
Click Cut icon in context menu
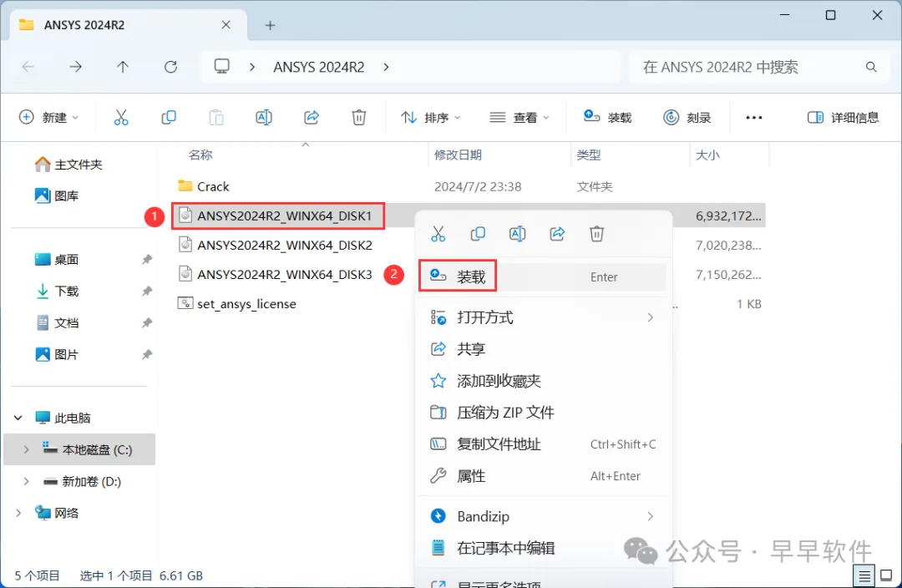(x=438, y=234)
